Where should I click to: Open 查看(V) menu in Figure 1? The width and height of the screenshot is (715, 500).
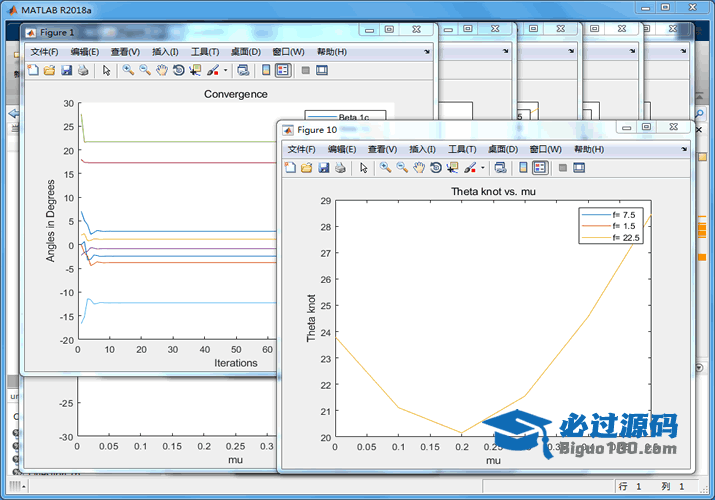125,52
